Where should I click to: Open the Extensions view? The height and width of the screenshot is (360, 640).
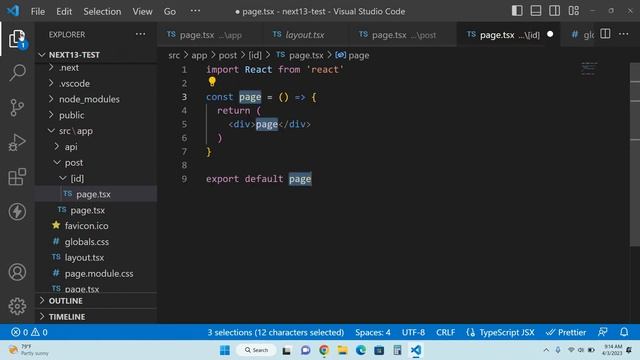coord(17,177)
